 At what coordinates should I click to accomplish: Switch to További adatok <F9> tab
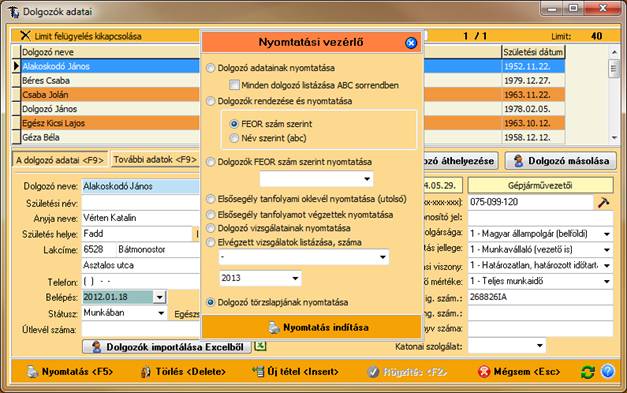(155, 160)
